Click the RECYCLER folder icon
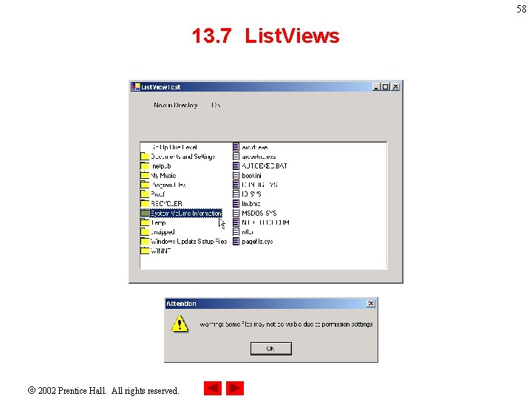This screenshot has width=532, height=399. tap(145, 204)
